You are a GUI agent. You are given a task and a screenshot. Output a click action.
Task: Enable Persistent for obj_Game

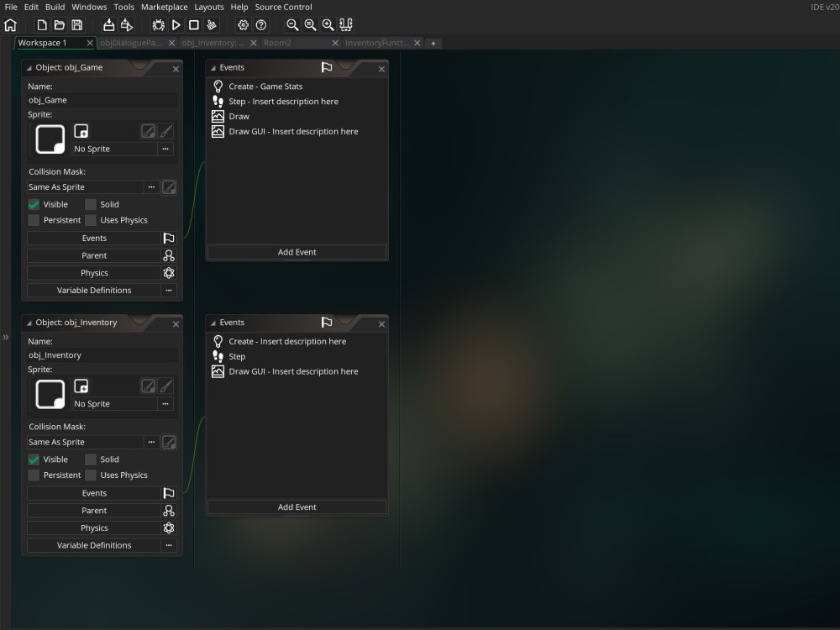[x=34, y=220]
